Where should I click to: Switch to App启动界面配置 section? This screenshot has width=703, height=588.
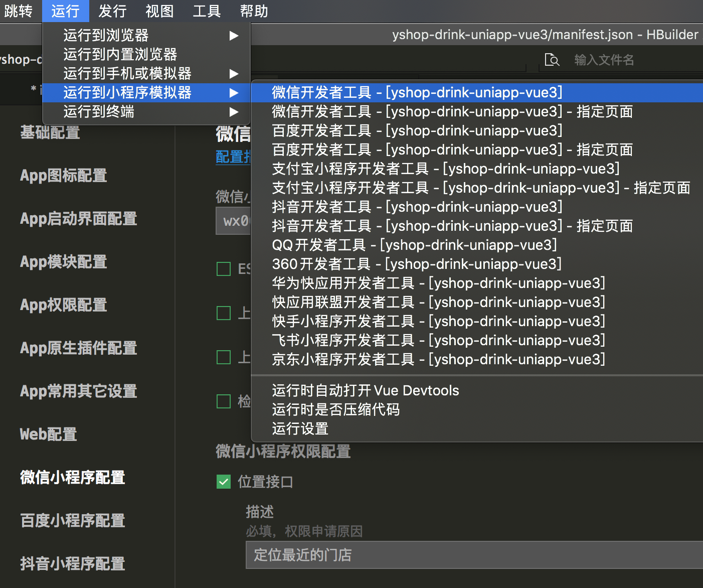tap(79, 219)
